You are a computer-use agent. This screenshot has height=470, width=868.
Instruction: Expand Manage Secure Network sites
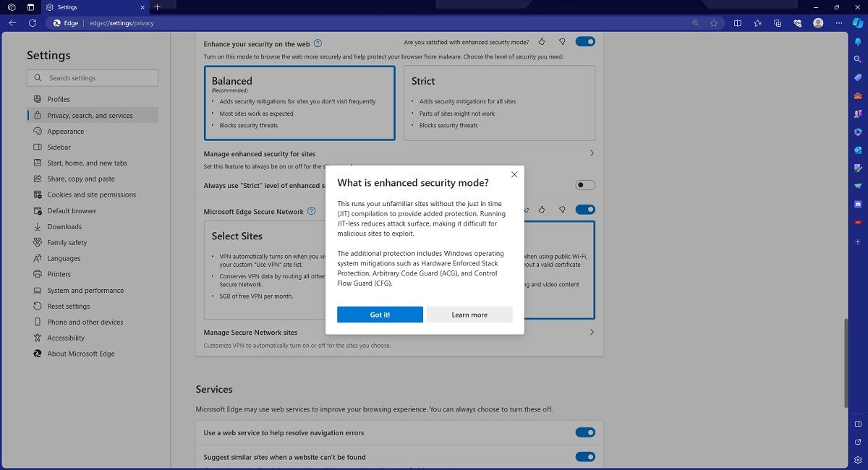[591, 332]
